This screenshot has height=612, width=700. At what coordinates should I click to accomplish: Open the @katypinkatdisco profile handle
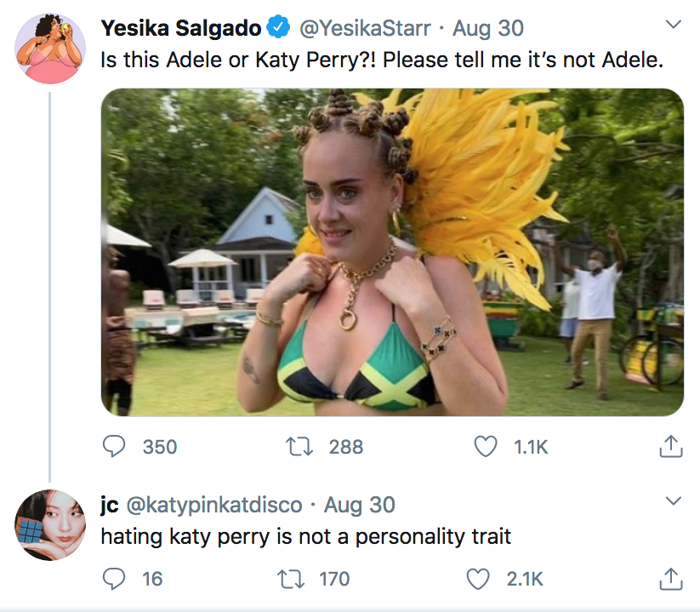point(214,505)
